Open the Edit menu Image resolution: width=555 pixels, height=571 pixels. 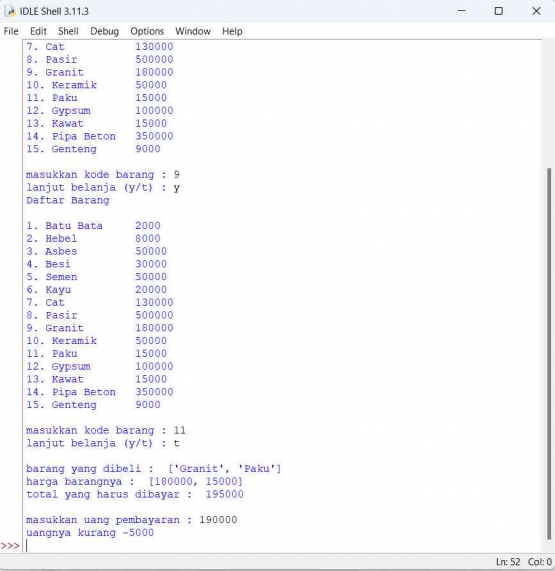pyautogui.click(x=38, y=31)
